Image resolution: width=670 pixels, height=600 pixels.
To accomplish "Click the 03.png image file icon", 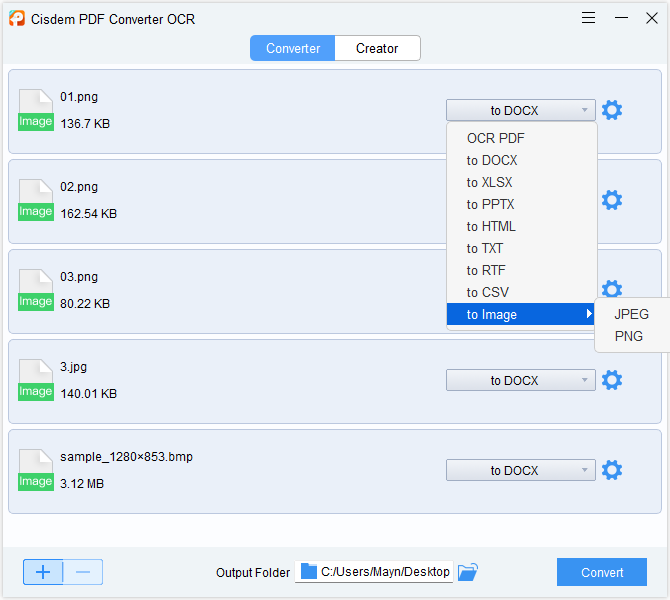I will coord(36,290).
